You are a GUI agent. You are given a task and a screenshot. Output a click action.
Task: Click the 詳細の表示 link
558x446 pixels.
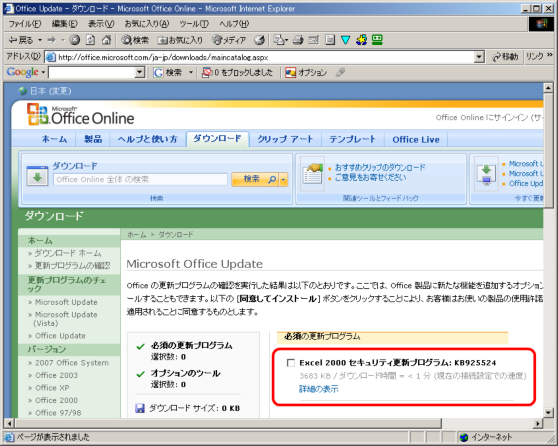(x=319, y=389)
